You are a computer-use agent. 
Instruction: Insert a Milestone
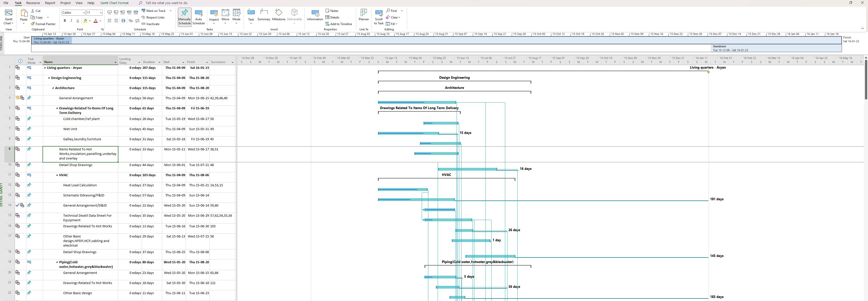point(279,15)
